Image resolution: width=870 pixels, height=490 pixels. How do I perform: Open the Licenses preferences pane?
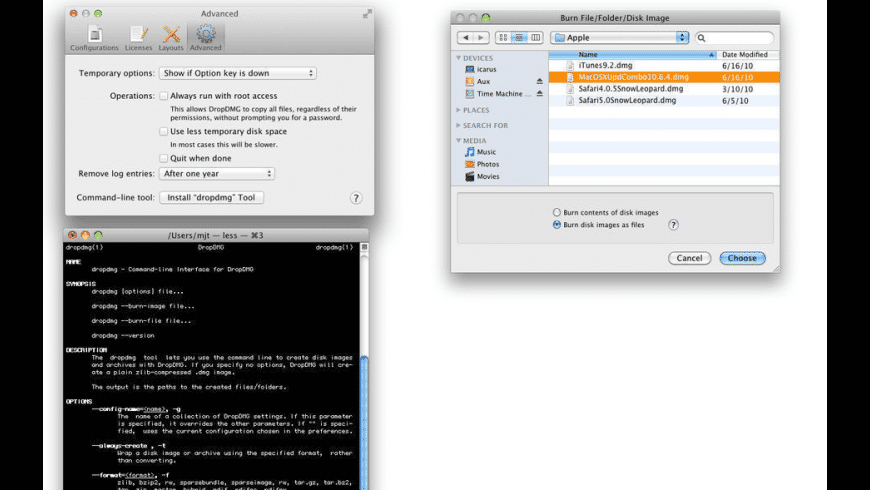click(138, 38)
